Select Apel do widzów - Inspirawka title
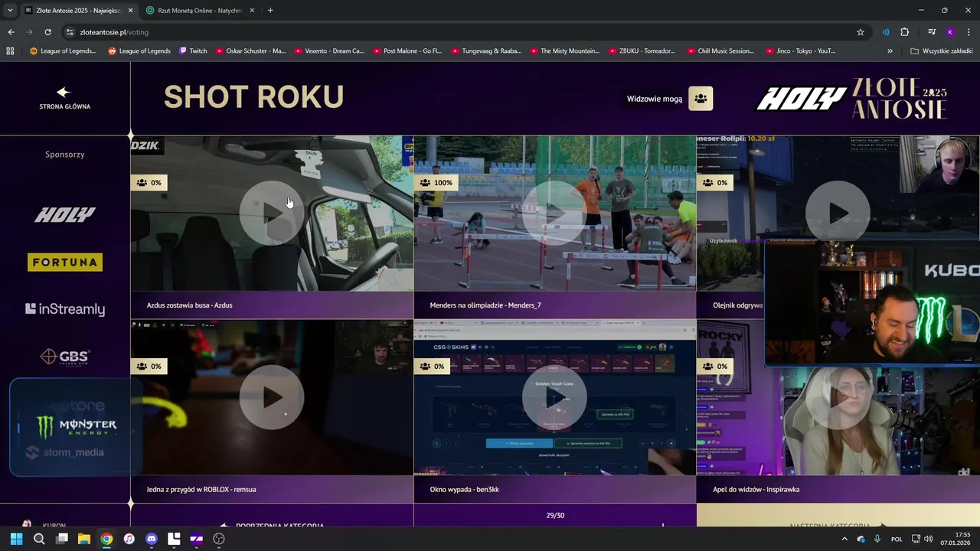Image resolution: width=980 pixels, height=551 pixels. (x=756, y=489)
